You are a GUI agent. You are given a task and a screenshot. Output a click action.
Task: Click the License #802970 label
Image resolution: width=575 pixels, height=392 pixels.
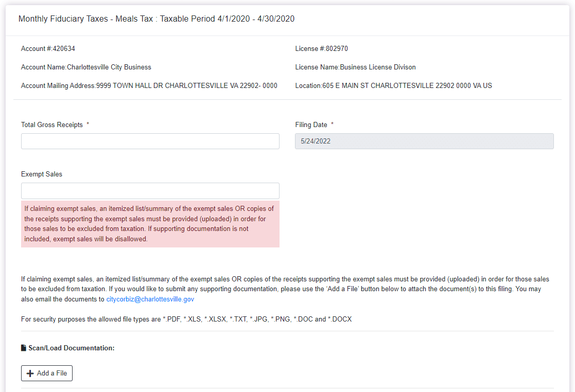tap(321, 48)
